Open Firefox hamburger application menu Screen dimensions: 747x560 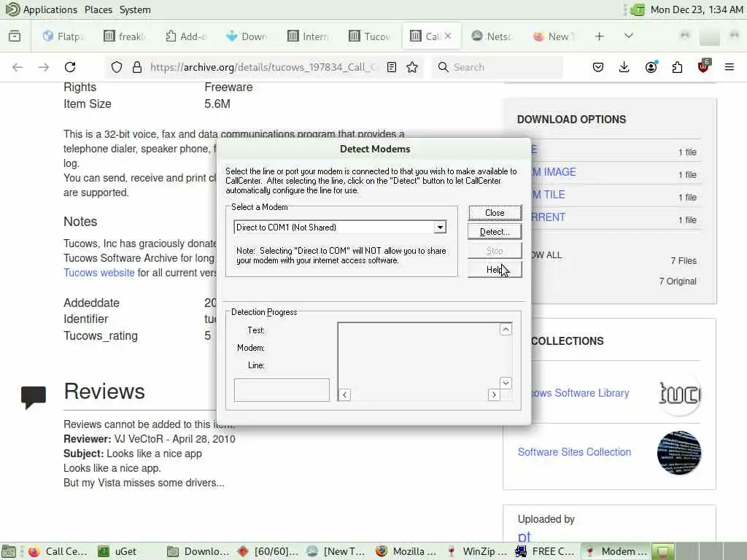[729, 67]
